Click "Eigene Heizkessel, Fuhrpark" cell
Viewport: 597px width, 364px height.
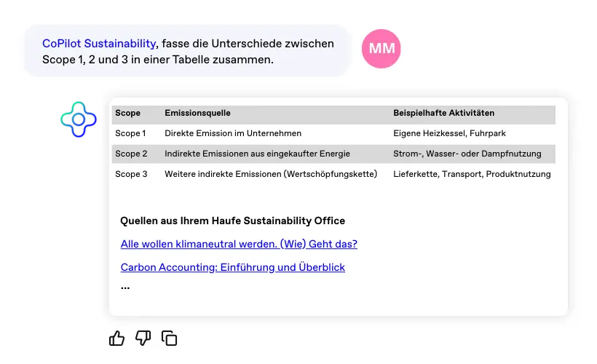[449, 134]
